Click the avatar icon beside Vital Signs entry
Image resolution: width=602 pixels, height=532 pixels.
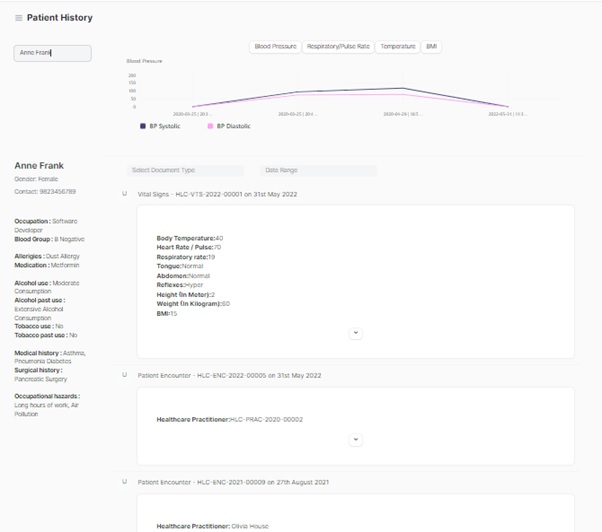click(x=124, y=193)
